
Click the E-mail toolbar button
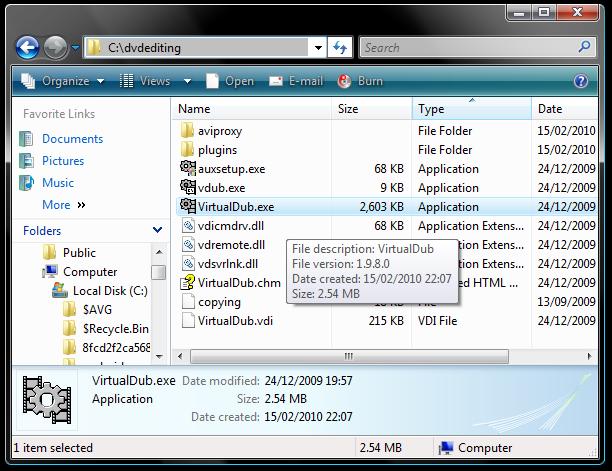point(296,81)
